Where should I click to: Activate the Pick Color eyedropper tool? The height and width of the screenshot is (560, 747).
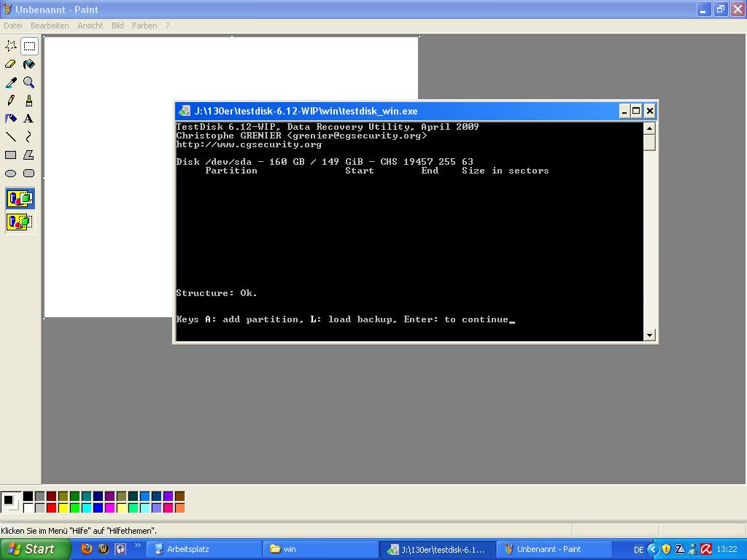pos(10,82)
